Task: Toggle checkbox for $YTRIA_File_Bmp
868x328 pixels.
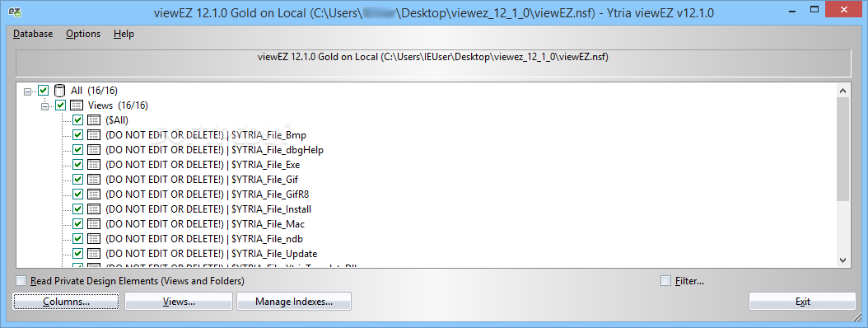Action: pos(77,134)
